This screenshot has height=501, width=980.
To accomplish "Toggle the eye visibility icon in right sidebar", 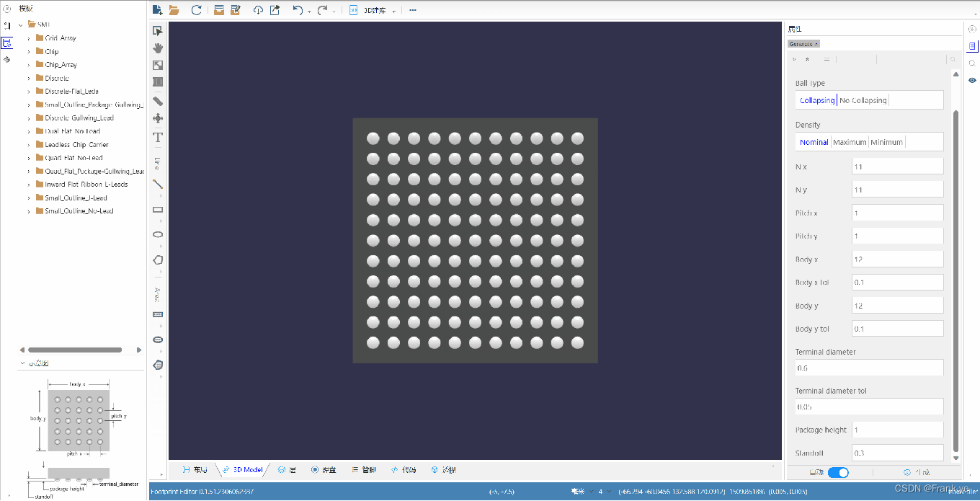I will 972,80.
